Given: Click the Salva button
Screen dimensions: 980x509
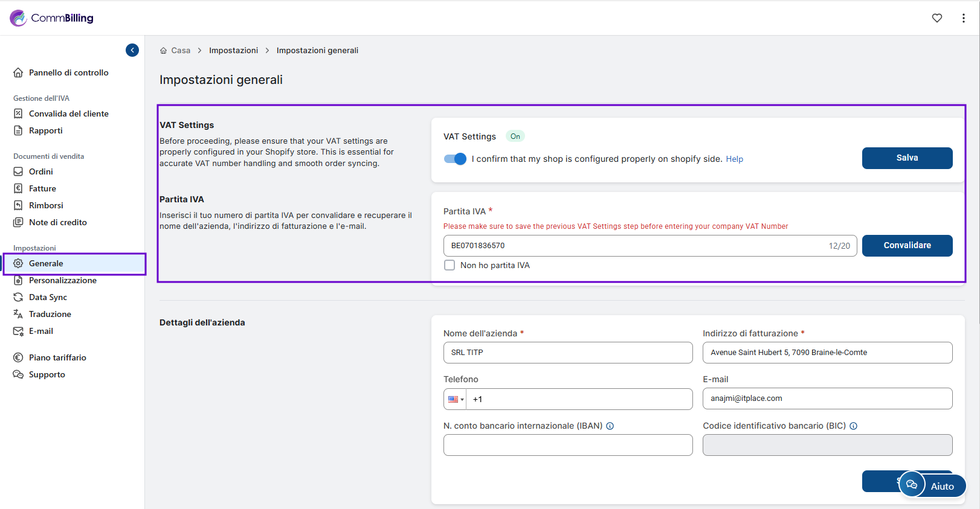Looking at the screenshot, I should 907,158.
